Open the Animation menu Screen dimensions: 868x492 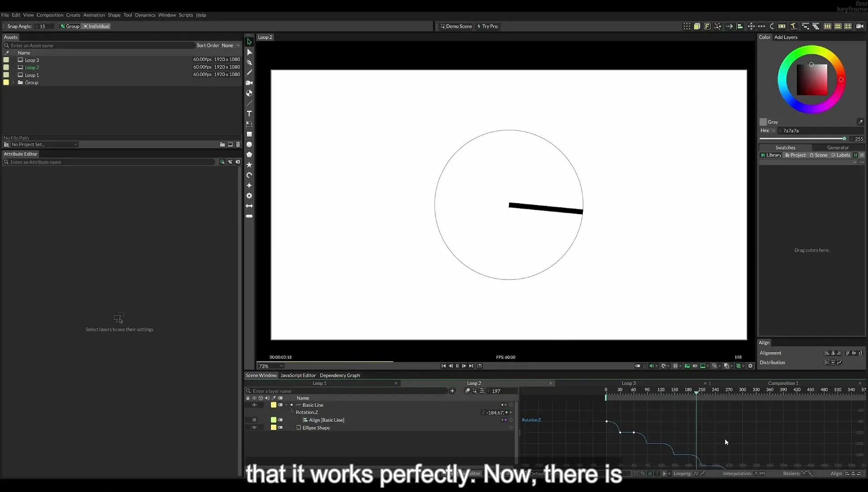click(x=94, y=15)
